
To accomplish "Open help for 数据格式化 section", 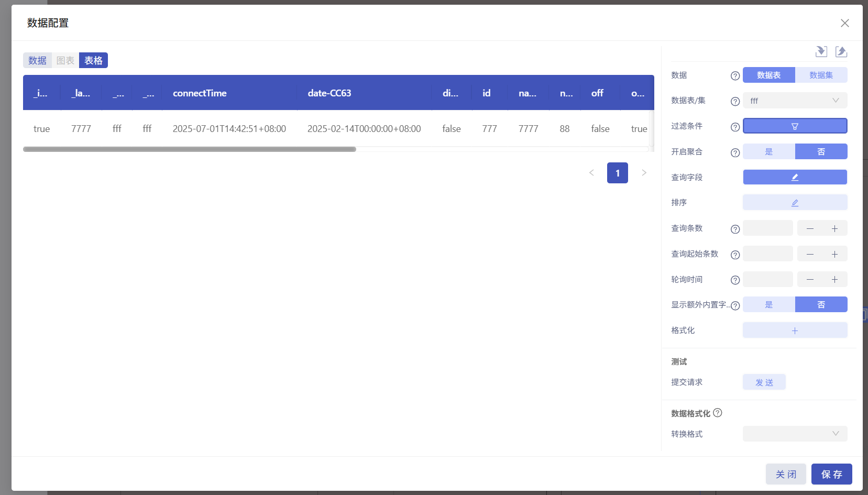I will [x=718, y=413].
